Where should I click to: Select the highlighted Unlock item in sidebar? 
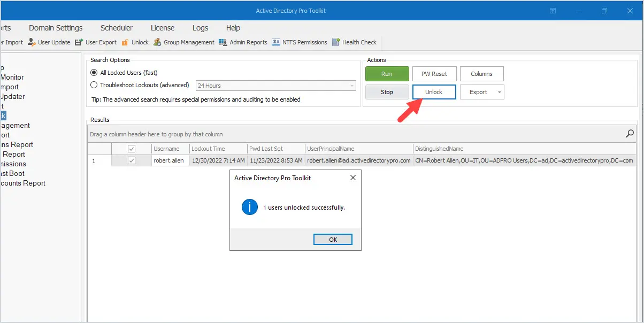click(x=3, y=116)
